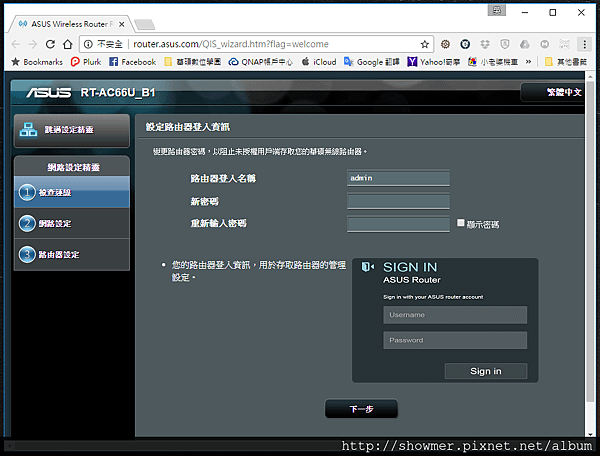The image size is (600, 456).
Task: Click the network setup wizard icon button
Action: (x=72, y=130)
